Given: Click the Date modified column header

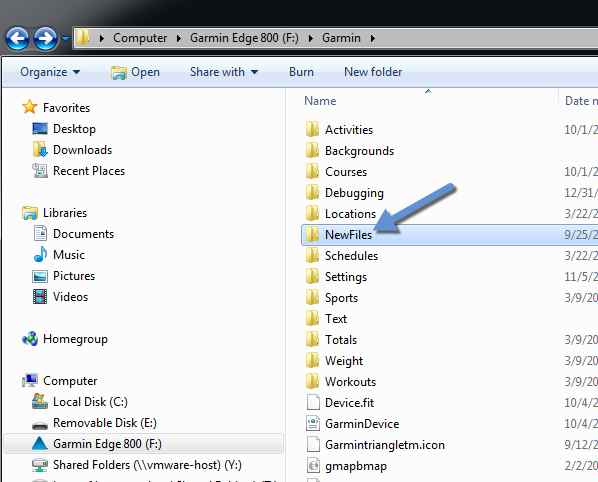Looking at the screenshot, I should coord(581,101).
